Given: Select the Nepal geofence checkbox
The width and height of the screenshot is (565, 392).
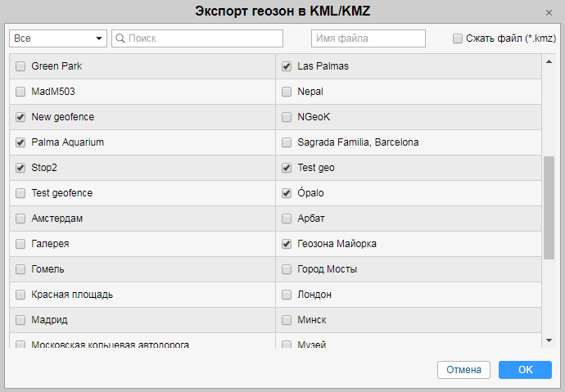Looking at the screenshot, I should (287, 92).
